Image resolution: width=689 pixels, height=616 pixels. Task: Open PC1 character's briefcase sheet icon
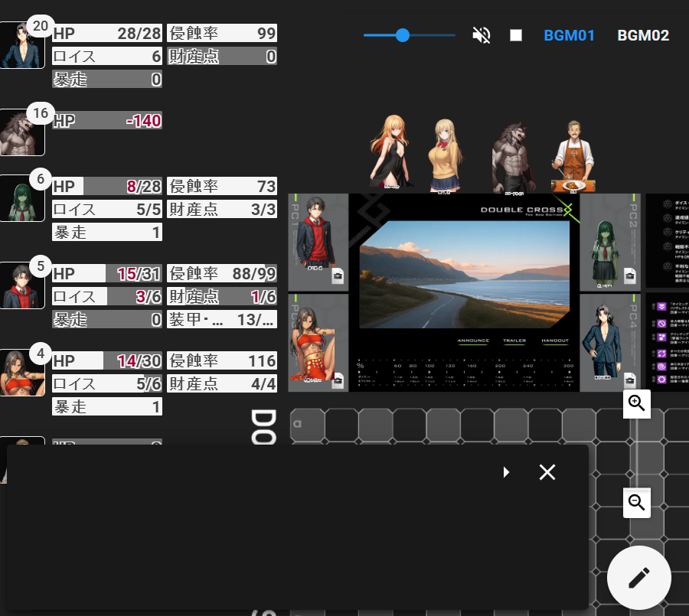(338, 277)
